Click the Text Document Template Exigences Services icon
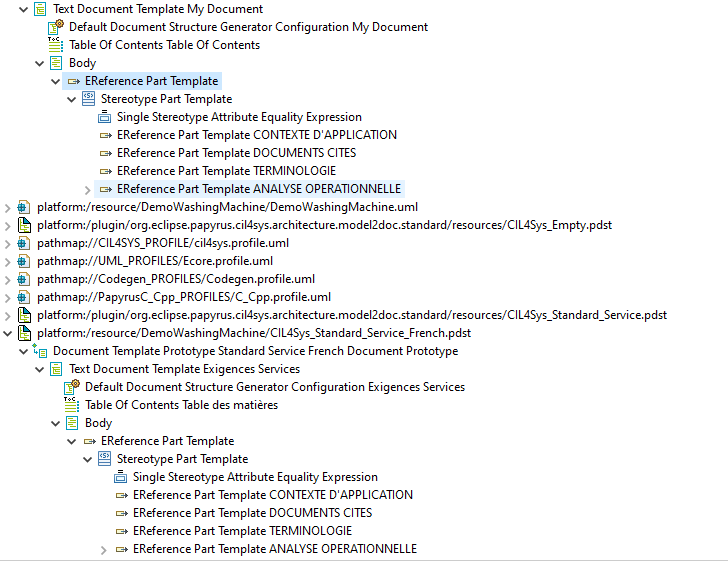Viewport: 728px width, 561px height. [56, 369]
